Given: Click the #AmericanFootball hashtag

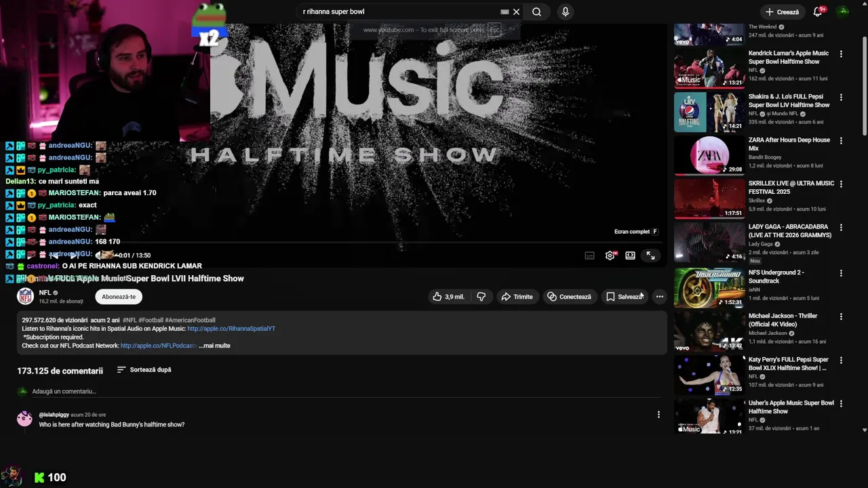Looking at the screenshot, I should 190,320.
